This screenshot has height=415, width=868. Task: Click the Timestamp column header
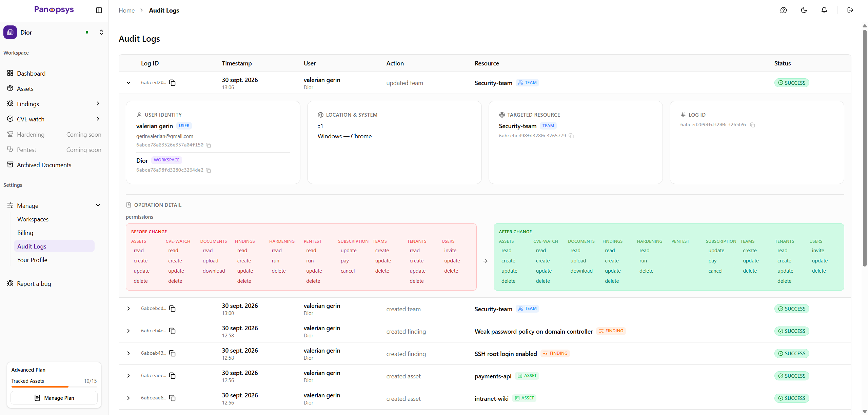(x=237, y=63)
